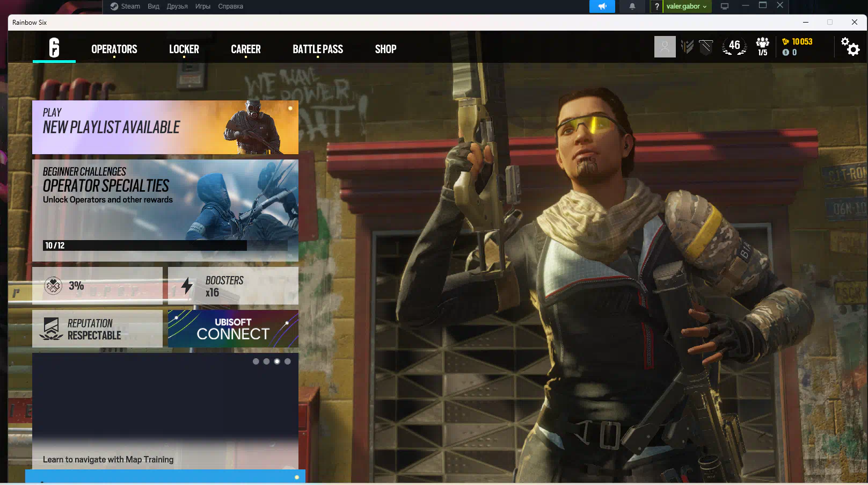Open the Boosters x16 tile
This screenshot has width=868, height=485.
pos(233,286)
